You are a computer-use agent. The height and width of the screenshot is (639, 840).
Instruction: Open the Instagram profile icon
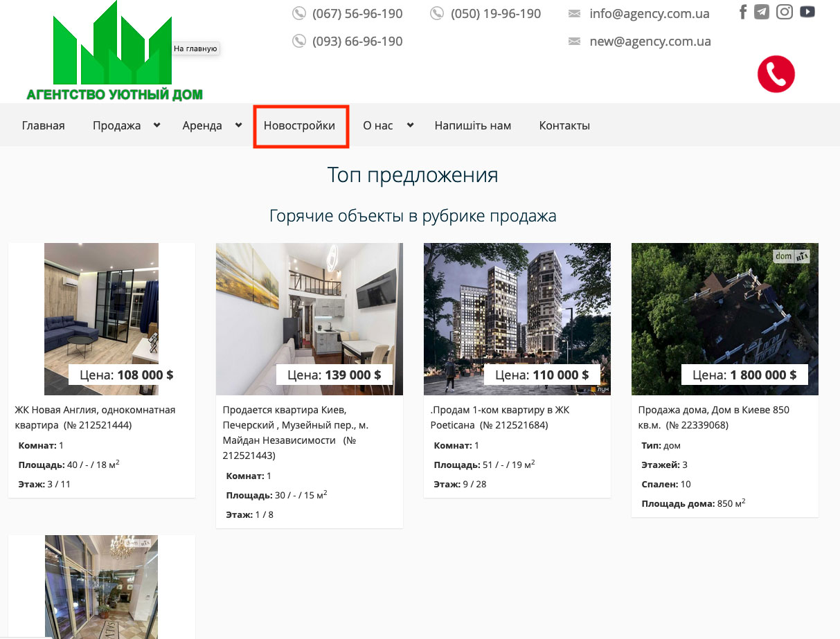[784, 12]
